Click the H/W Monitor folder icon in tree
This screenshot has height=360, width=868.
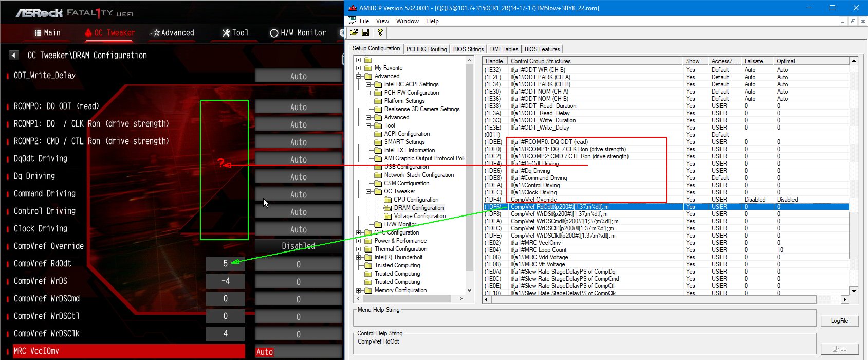tap(378, 224)
